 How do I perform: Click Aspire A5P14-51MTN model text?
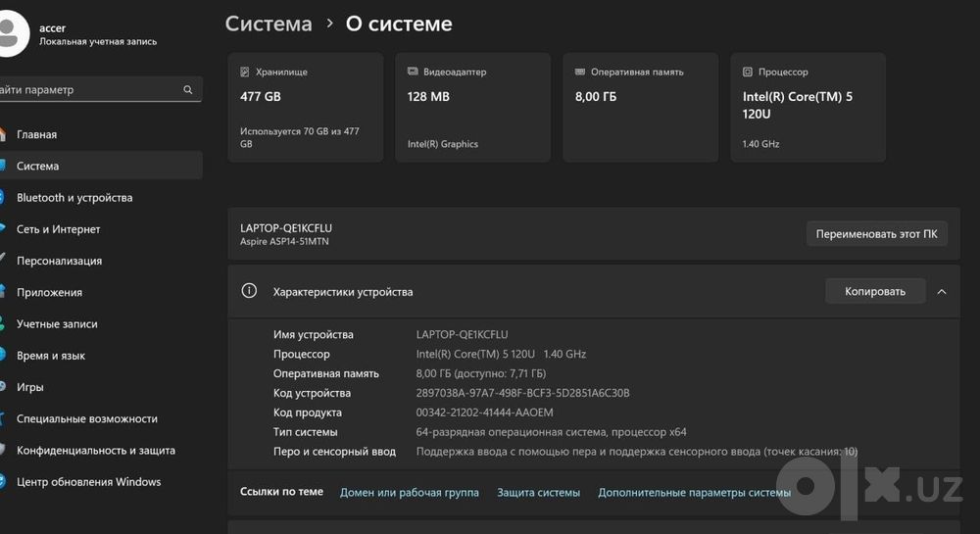coord(284,242)
